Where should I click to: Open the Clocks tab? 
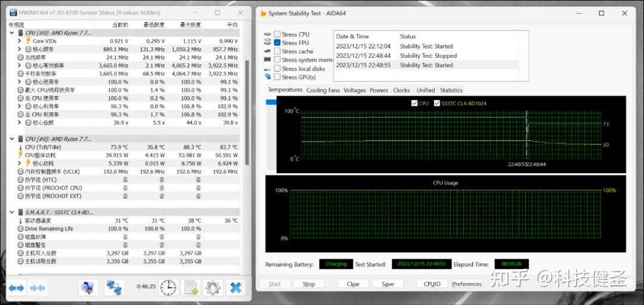tap(401, 90)
